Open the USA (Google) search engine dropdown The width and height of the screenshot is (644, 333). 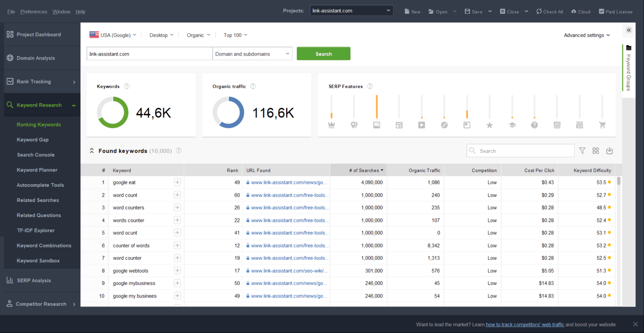(113, 35)
